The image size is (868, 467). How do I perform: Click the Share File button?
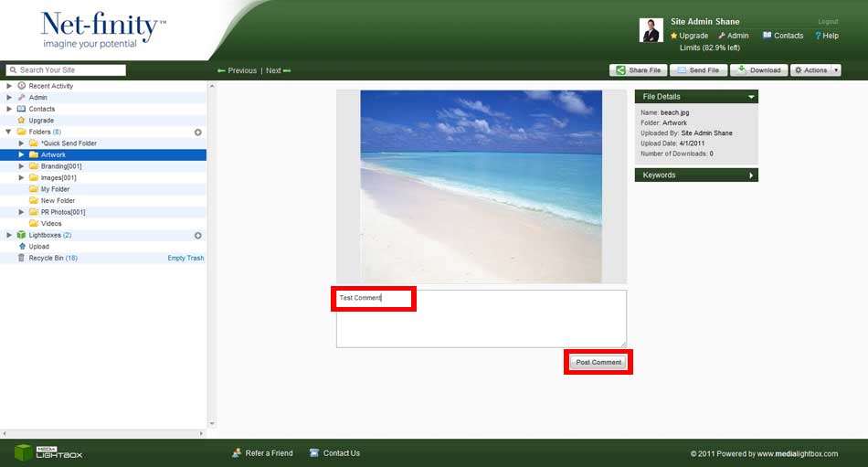coord(638,70)
